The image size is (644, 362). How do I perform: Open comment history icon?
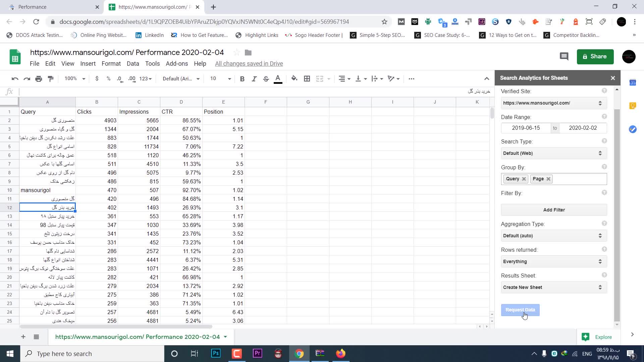[x=564, y=56]
